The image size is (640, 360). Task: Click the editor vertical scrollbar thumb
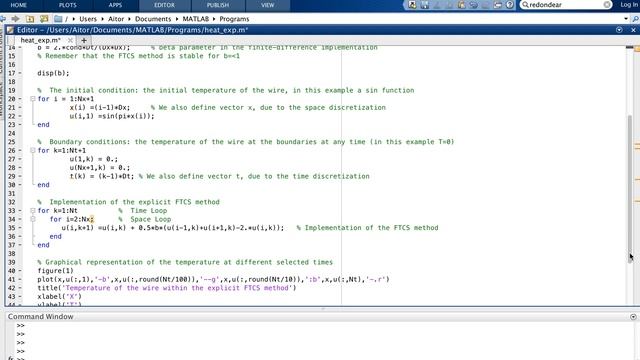630,188
